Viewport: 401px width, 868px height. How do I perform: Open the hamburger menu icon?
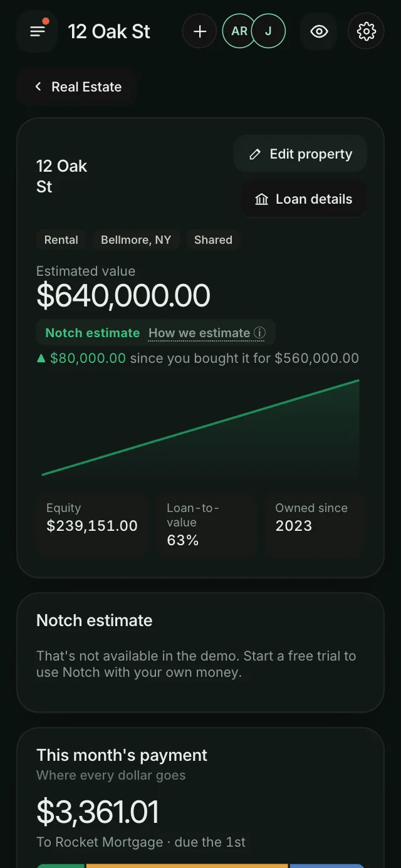pos(38,31)
